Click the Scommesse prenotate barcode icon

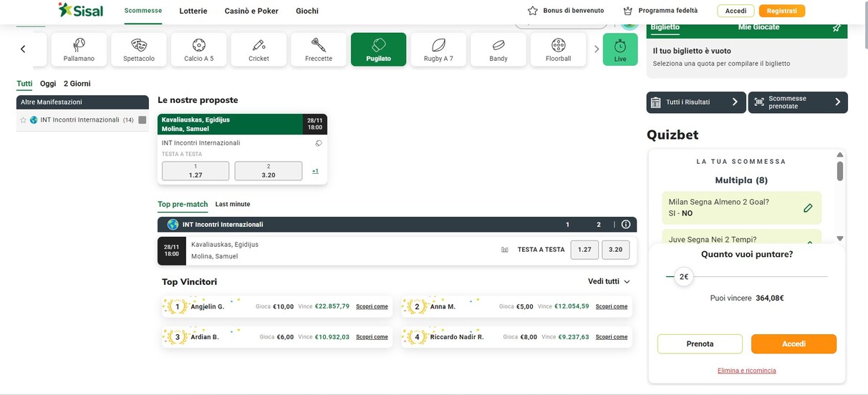[x=759, y=102]
